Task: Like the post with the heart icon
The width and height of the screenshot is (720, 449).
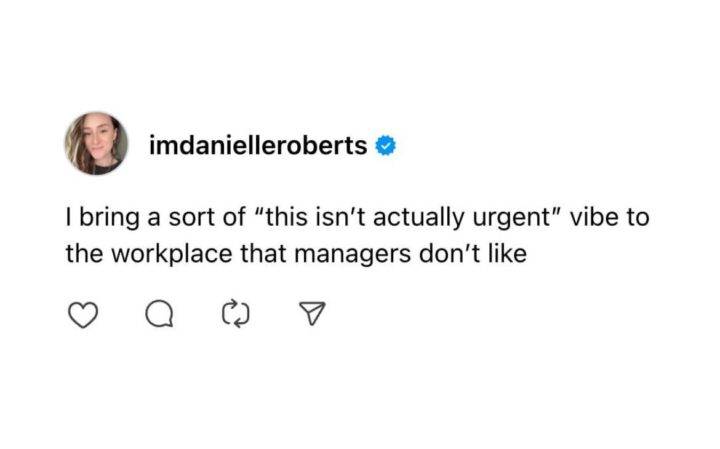Action: [83, 314]
